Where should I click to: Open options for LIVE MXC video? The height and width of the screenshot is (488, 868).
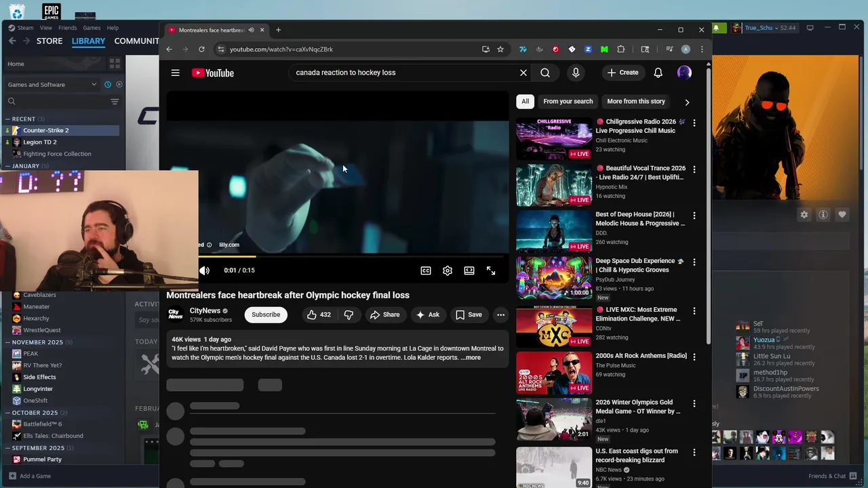pos(694,310)
